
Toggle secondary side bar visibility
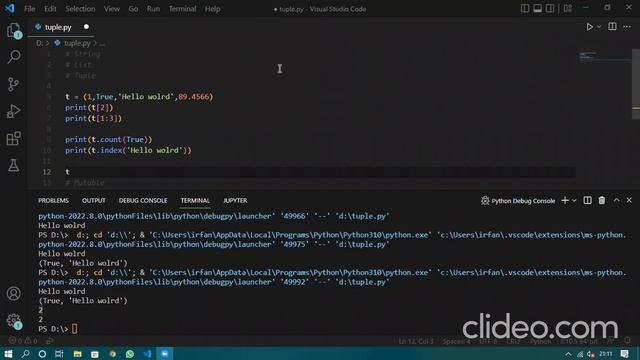point(550,8)
